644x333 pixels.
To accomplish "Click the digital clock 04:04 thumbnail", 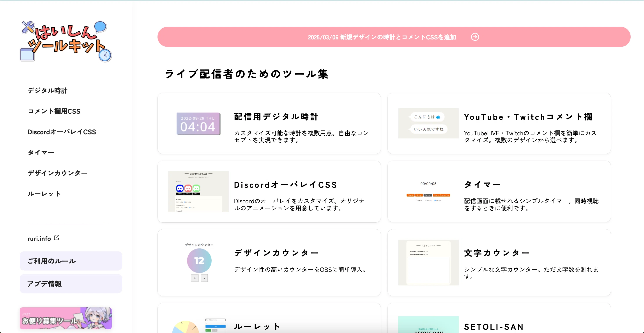I will pos(198,124).
